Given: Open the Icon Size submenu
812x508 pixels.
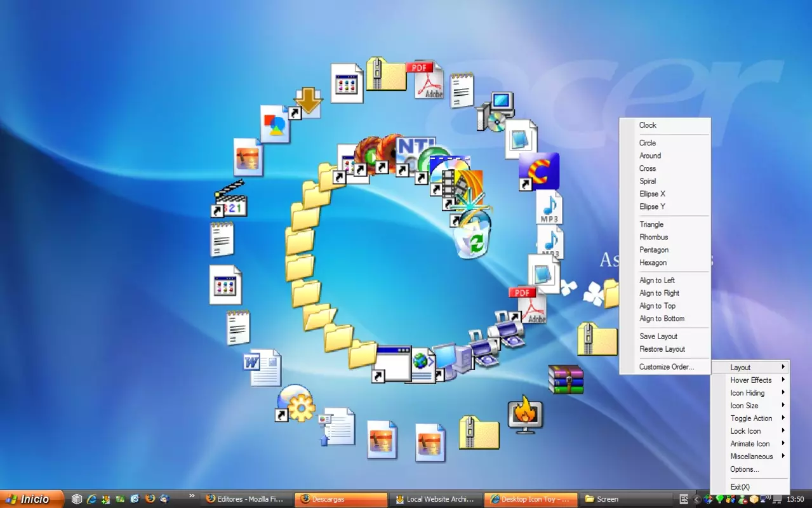Looking at the screenshot, I should (750, 405).
